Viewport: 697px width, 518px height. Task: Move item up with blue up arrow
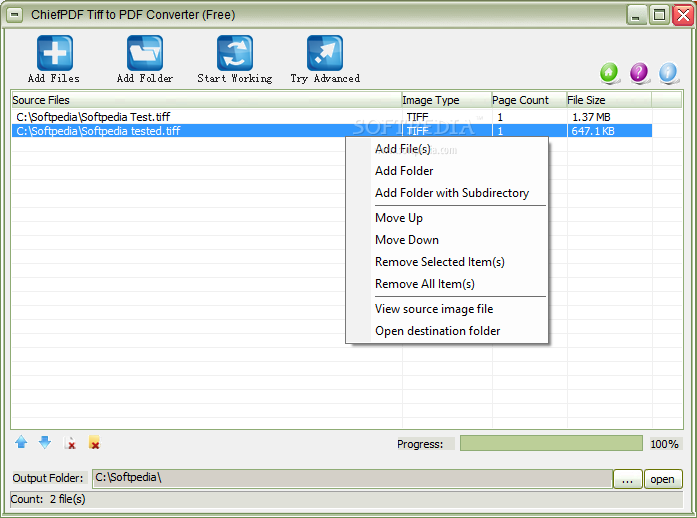tap(21, 442)
